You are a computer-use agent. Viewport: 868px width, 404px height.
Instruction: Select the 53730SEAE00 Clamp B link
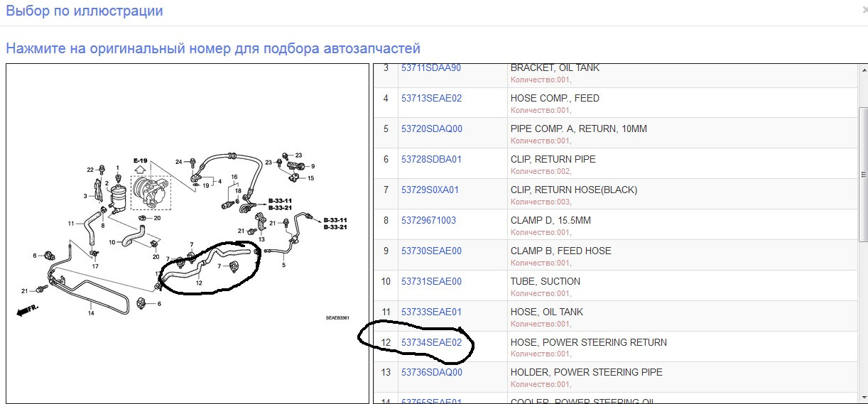(431, 251)
